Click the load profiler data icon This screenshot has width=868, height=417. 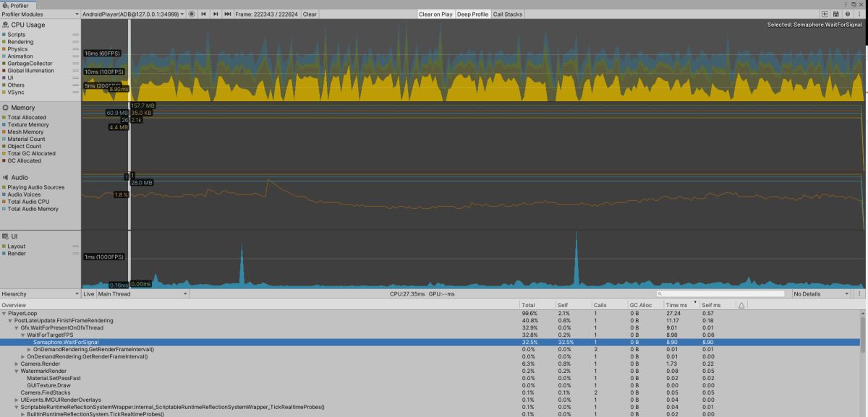point(825,14)
